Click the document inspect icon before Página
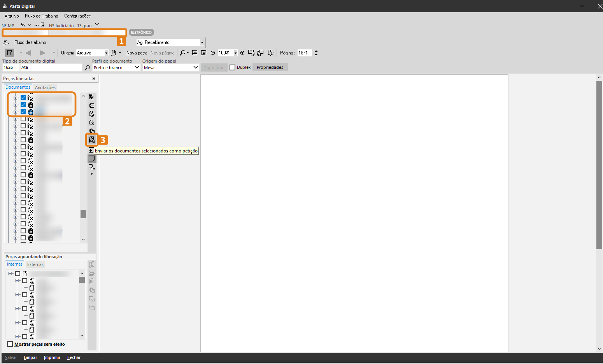The image size is (603, 364). point(271,53)
